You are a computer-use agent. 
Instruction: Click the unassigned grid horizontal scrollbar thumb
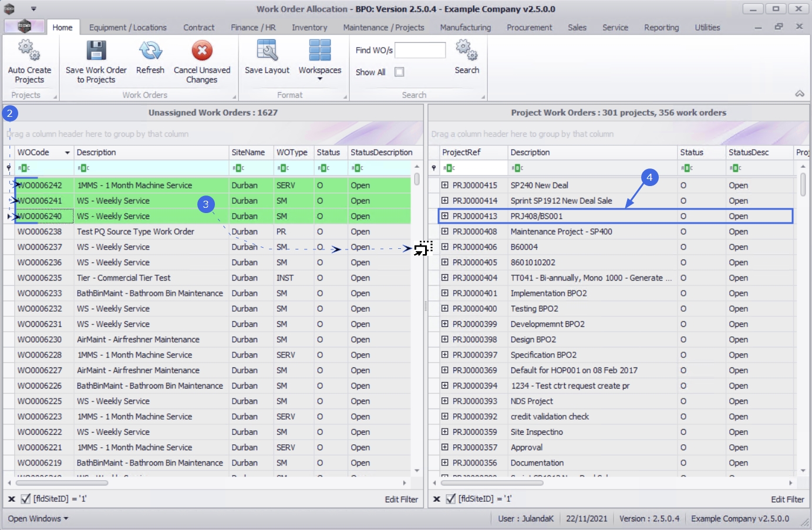[x=62, y=483]
